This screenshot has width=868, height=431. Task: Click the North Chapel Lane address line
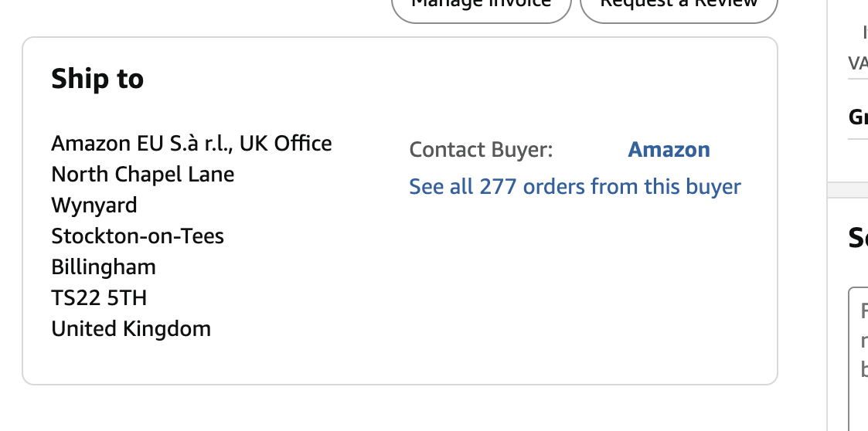[142, 175]
